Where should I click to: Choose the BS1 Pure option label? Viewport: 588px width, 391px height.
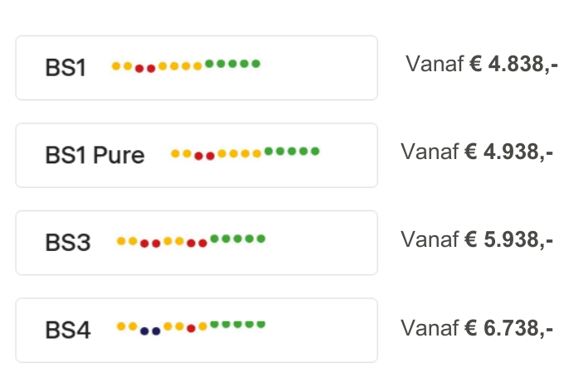(x=95, y=155)
